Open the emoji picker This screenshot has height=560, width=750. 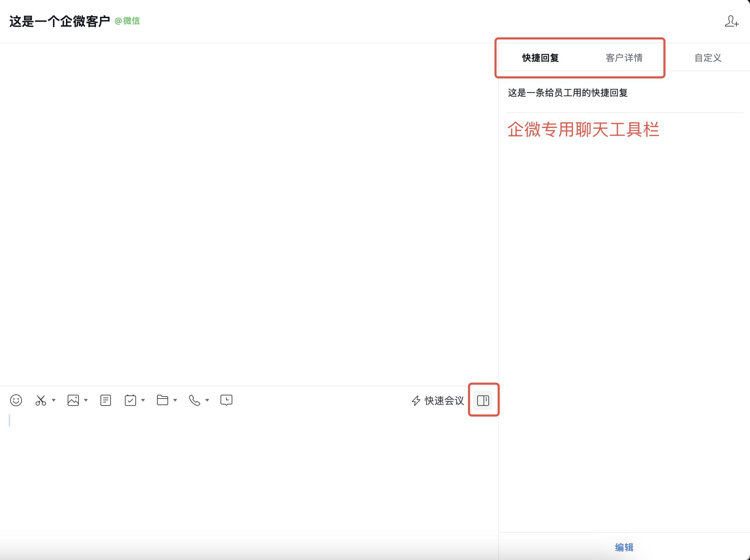coord(16,400)
